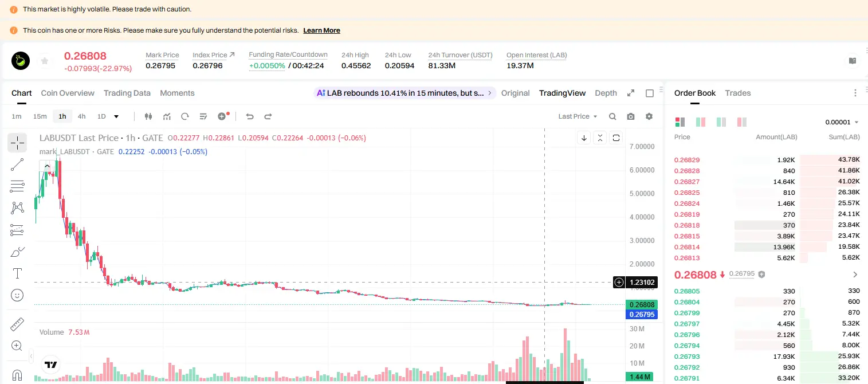868x384 pixels.
Task: Undo the last chart action
Action: click(x=250, y=116)
